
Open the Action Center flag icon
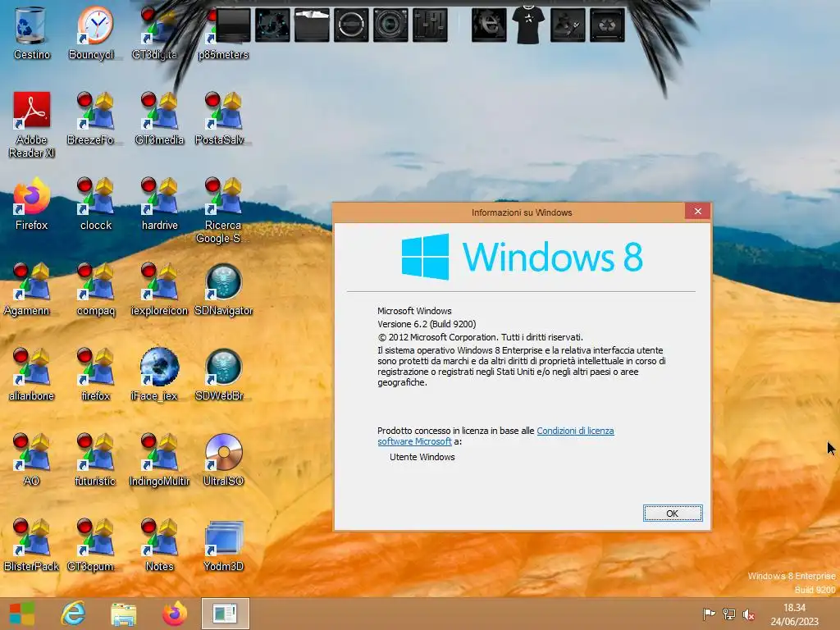pos(709,614)
